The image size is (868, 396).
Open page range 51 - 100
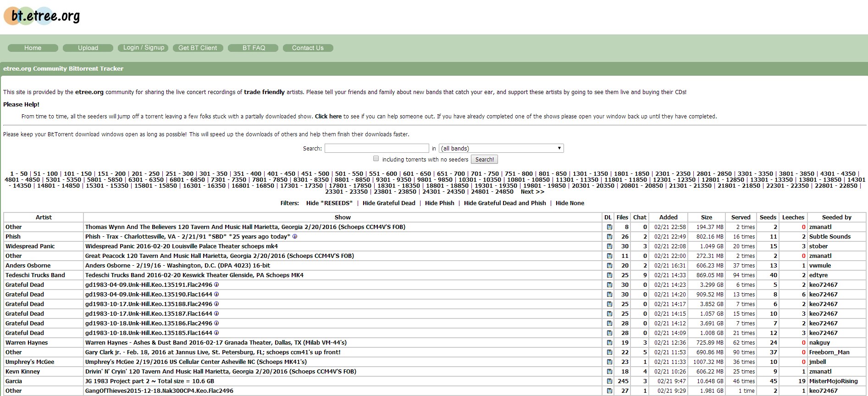[x=45, y=174]
